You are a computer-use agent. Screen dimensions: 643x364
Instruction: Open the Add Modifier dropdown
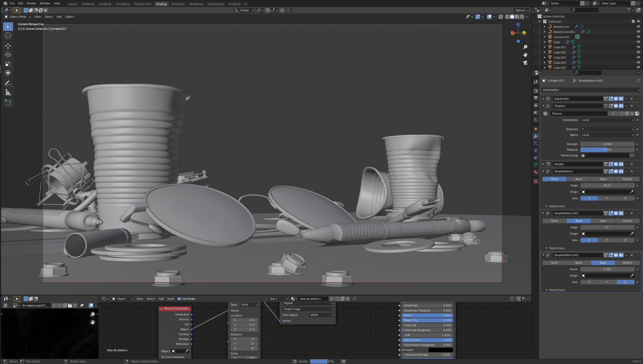coord(591,90)
